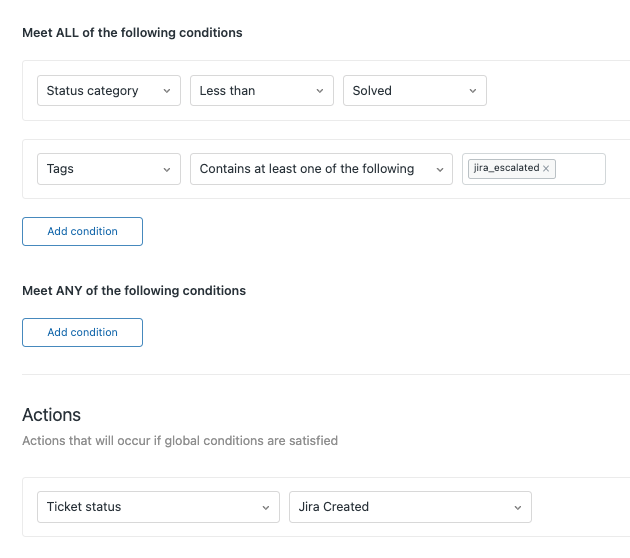This screenshot has height=558, width=630.
Task: Select the jira_escalated tag chip
Action: (x=505, y=169)
